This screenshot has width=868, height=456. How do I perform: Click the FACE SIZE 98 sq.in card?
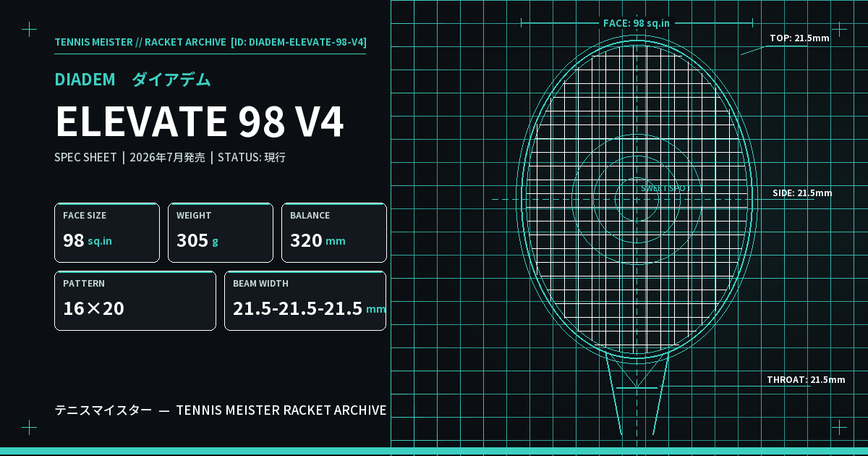(x=107, y=232)
